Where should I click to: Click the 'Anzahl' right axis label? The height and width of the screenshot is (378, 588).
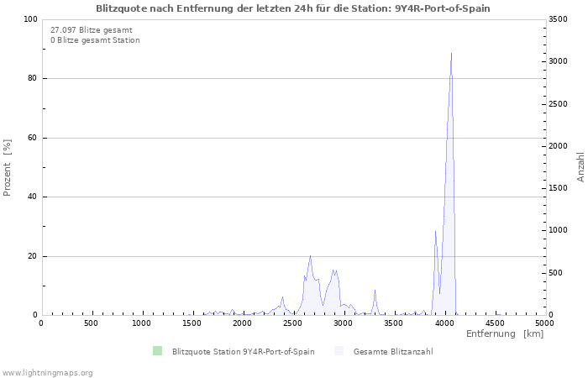(580, 167)
